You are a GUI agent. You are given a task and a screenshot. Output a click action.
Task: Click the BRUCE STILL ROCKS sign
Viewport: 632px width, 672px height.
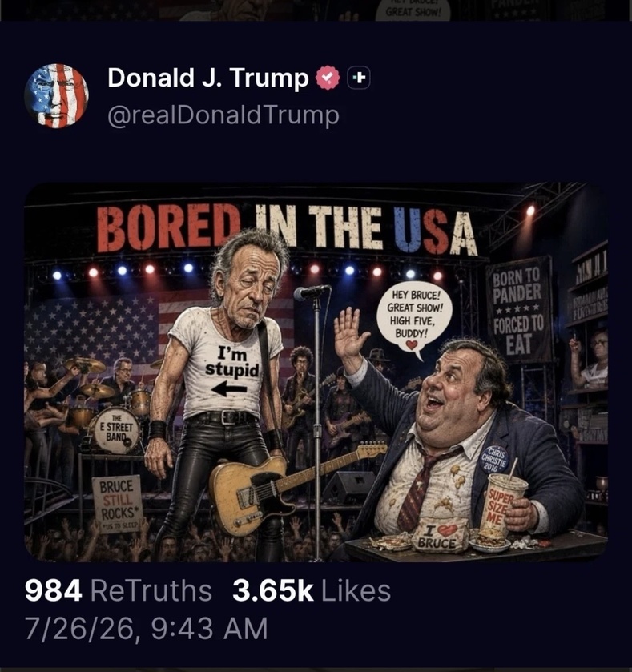(117, 503)
